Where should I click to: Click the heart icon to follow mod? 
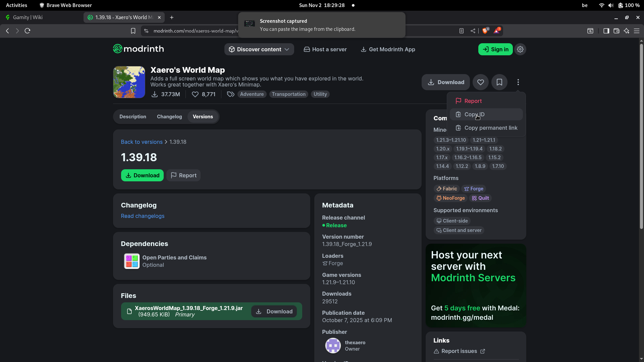pyautogui.click(x=480, y=82)
